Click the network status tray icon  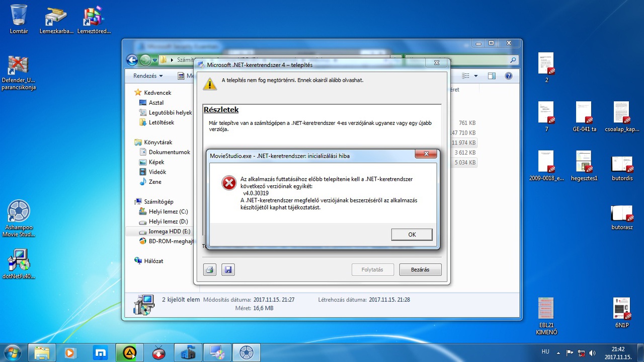[581, 353]
